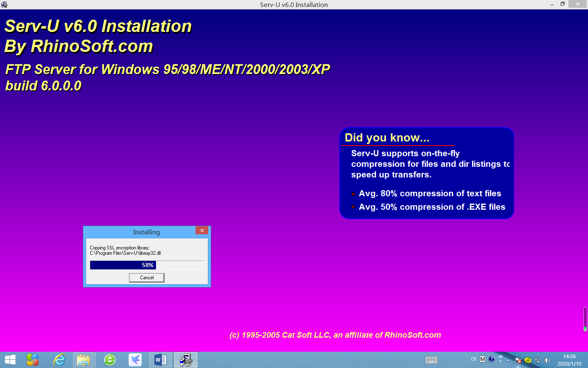
Task: Open the Windows Start menu
Action: 10,360
